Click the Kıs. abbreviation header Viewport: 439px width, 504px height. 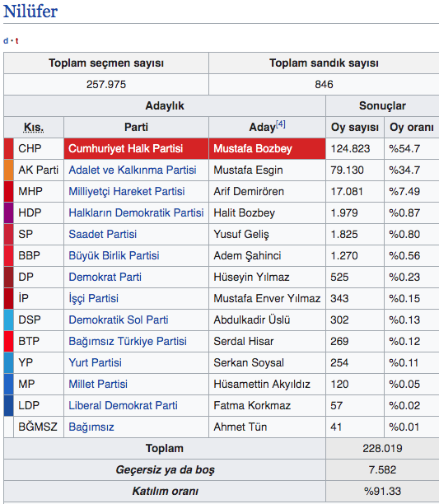click(34, 128)
